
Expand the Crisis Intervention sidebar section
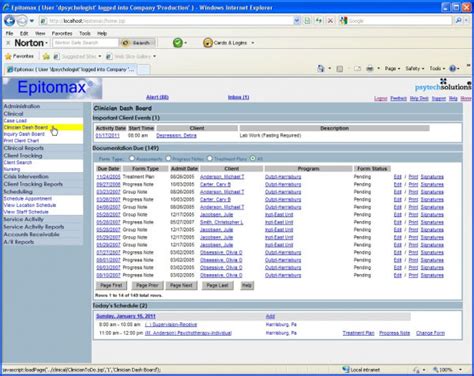pyautogui.click(x=26, y=177)
